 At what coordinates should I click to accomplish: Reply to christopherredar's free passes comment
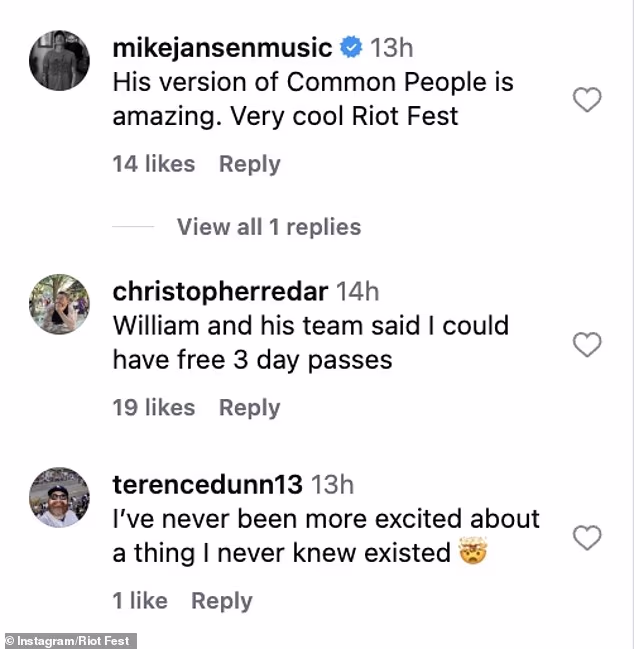[x=250, y=408]
